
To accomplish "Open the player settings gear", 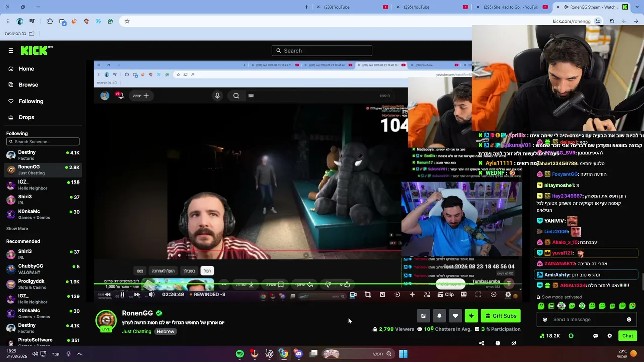I will [x=508, y=295].
